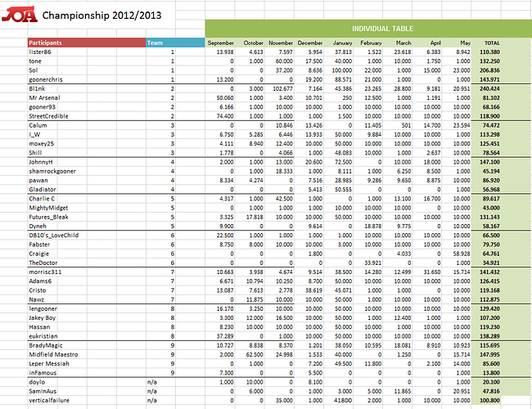
Task: Click Craigie's May value 58.928
Action: coord(462,254)
